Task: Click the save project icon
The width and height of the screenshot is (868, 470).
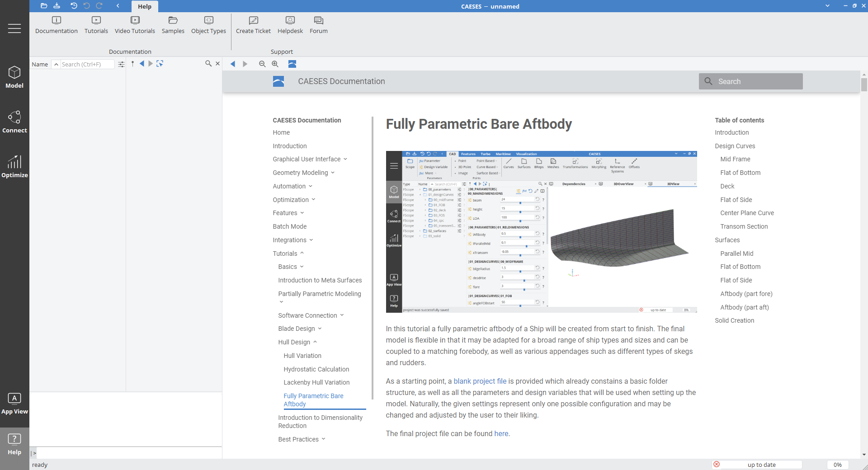Action: pos(57,6)
